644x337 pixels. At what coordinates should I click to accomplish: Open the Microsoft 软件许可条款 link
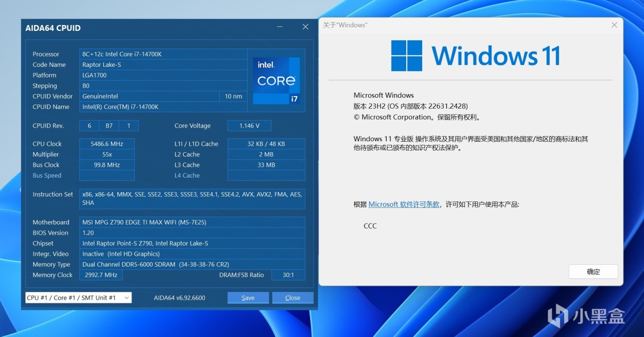coord(404,204)
